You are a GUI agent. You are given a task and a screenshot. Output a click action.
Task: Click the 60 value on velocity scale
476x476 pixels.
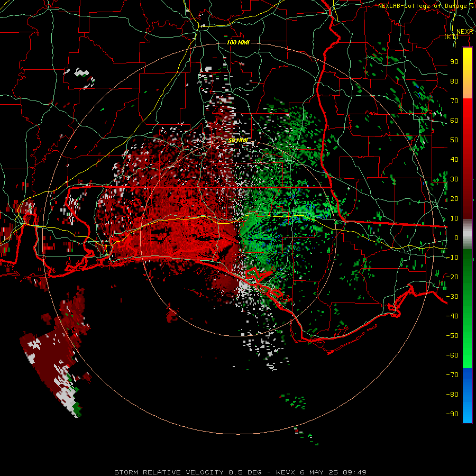click(454, 121)
